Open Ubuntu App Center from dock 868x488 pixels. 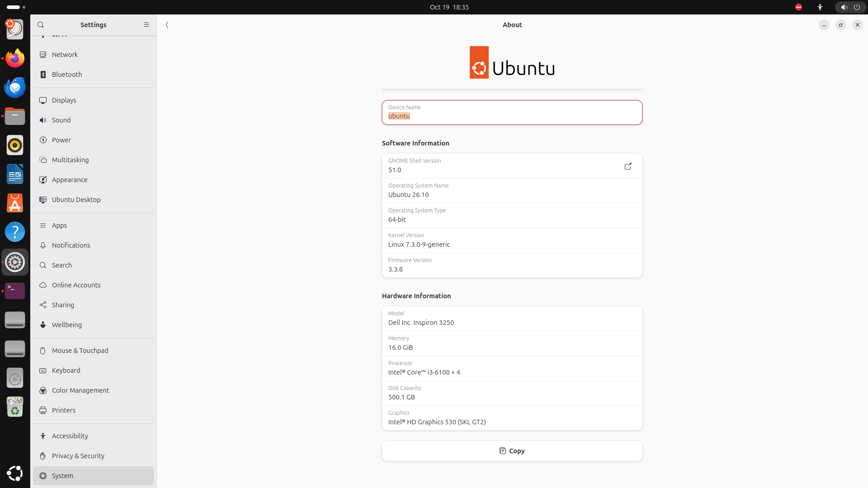pyautogui.click(x=15, y=203)
